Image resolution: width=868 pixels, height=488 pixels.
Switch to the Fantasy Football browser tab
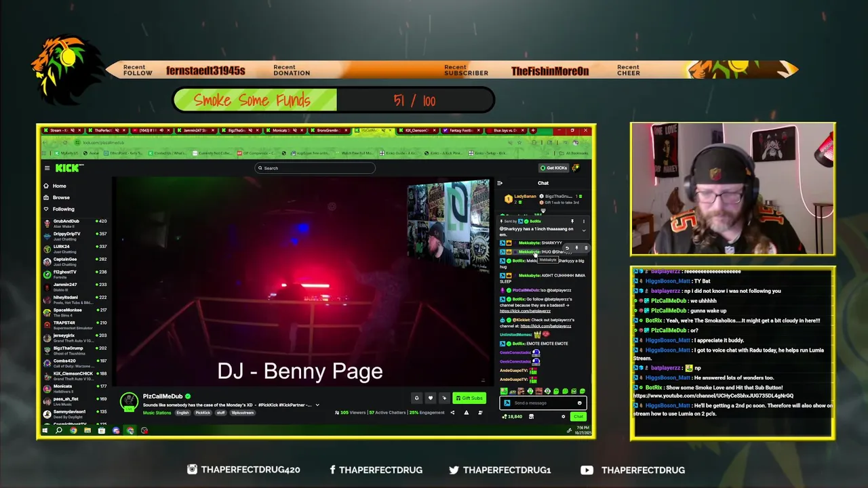462,130
